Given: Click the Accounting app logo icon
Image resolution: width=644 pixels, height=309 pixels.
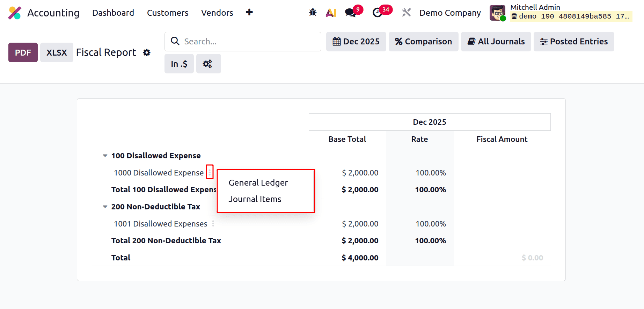Looking at the screenshot, I should 15,13.
